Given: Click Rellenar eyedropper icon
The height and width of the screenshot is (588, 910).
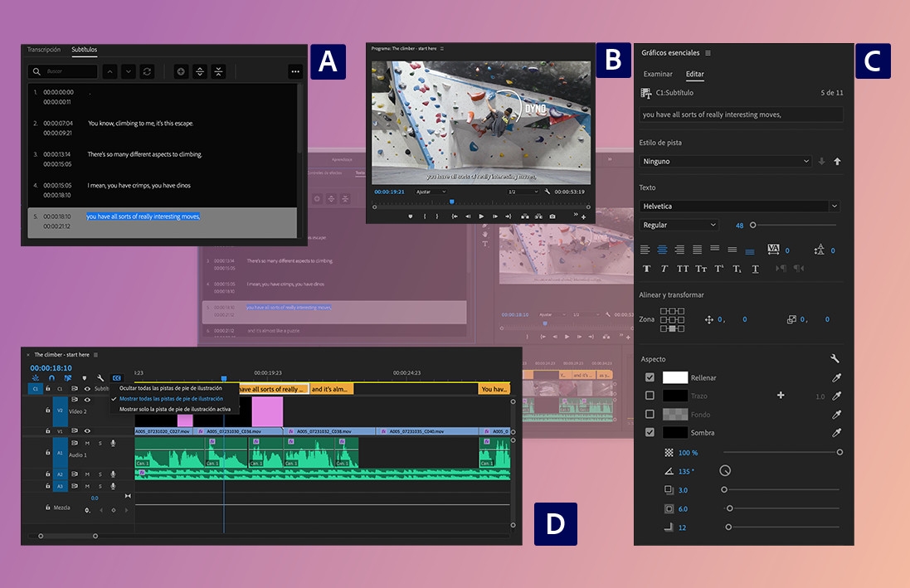Looking at the screenshot, I should pyautogui.click(x=836, y=378).
